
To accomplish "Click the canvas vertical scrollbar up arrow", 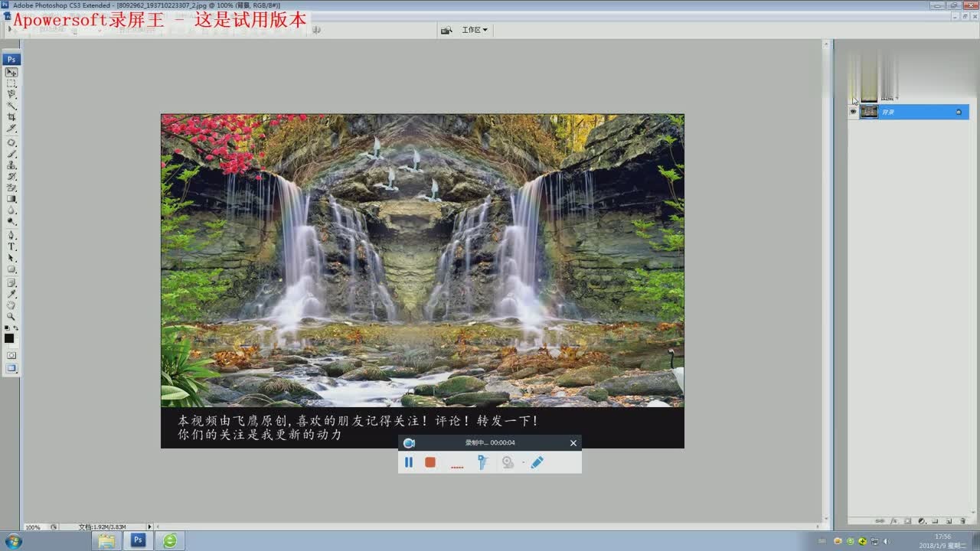I will pyautogui.click(x=826, y=44).
